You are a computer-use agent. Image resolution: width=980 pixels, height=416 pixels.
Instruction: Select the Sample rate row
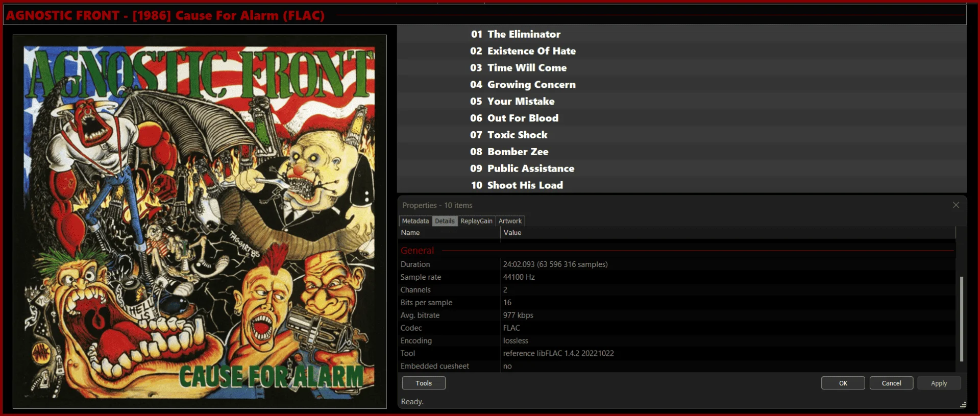[677, 277]
